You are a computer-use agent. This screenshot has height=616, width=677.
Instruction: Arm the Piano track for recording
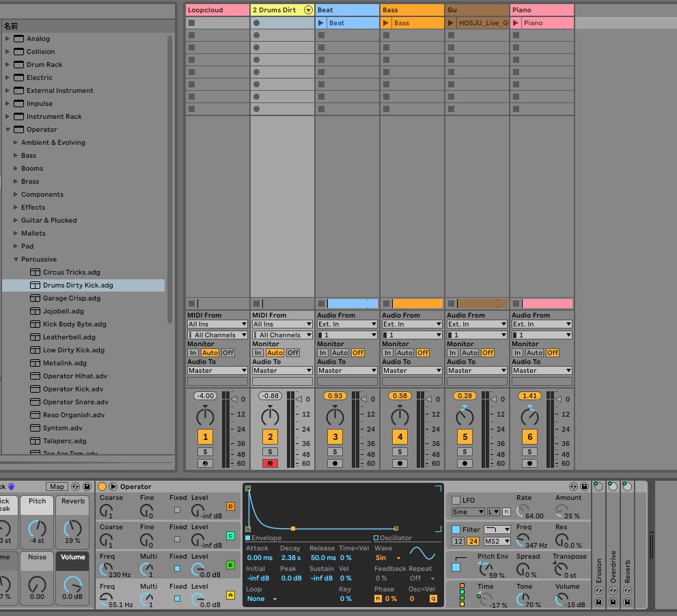pyautogui.click(x=529, y=463)
